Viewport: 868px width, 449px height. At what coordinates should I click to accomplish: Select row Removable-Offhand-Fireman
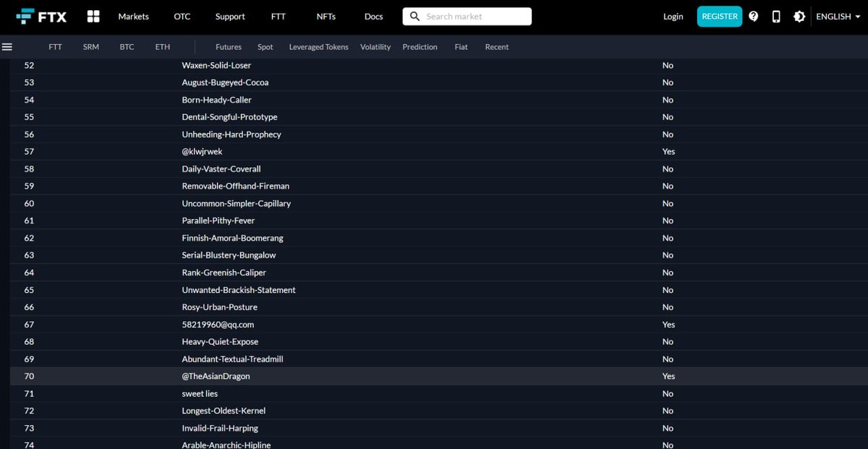[x=439, y=186]
